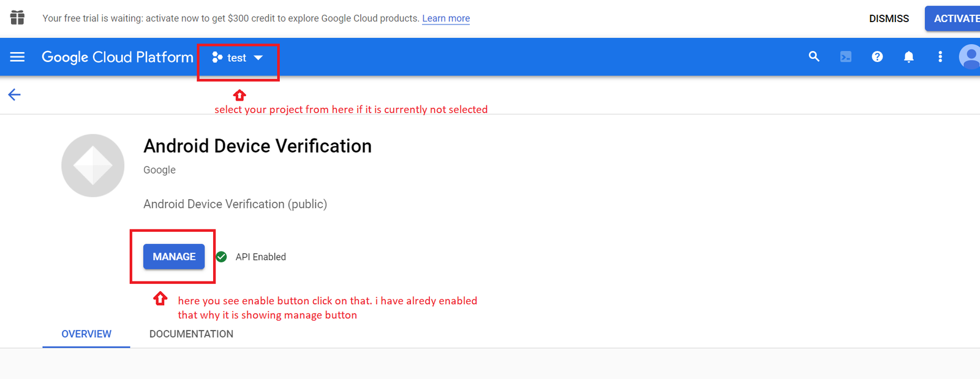The image size is (980, 379).
Task: Switch to the Overview tab
Action: pyautogui.click(x=86, y=334)
